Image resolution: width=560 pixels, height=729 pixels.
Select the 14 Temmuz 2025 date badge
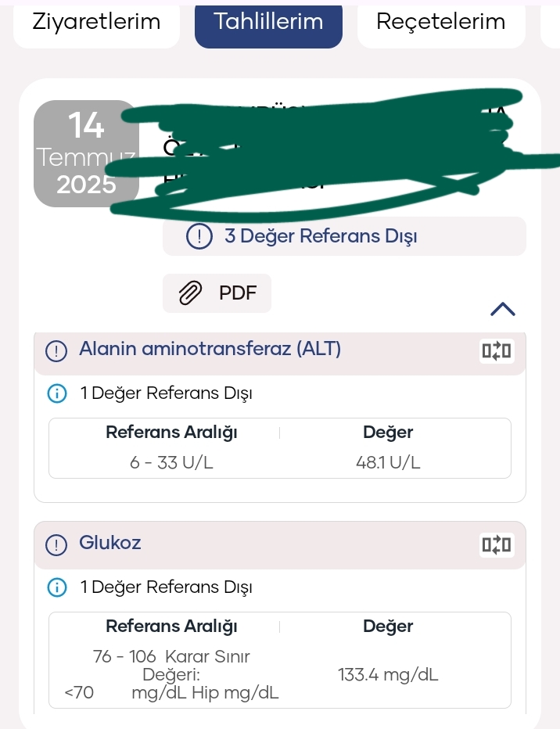(87, 153)
